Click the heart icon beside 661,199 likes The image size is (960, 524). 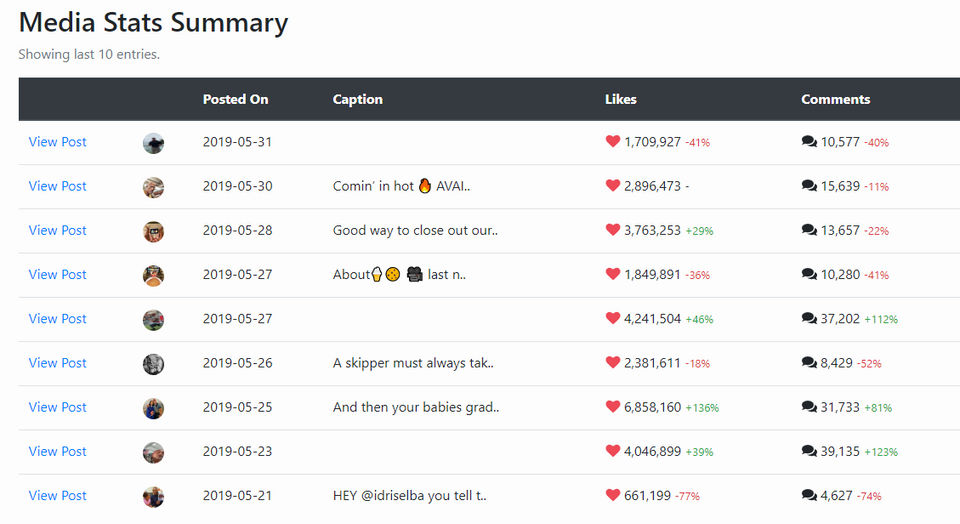pos(613,495)
